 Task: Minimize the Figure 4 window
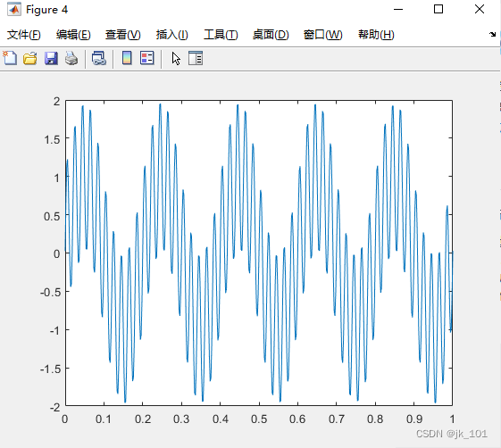click(x=398, y=9)
